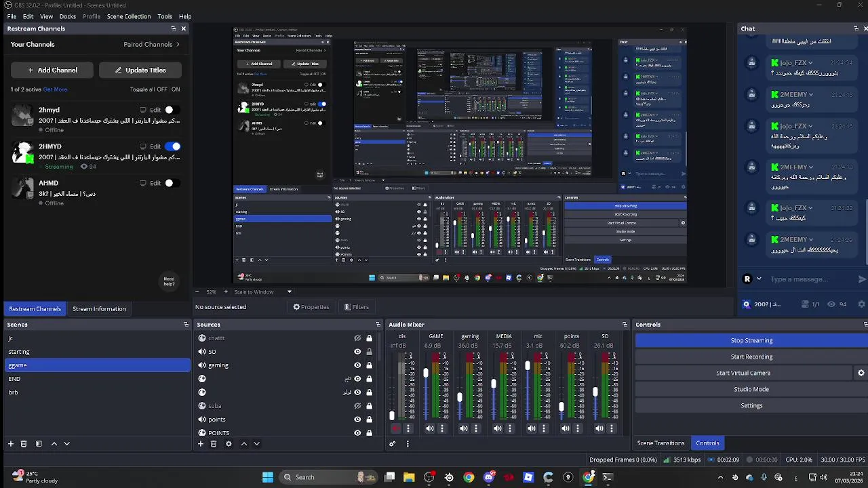The height and width of the screenshot is (488, 868).
Task: Unmute the dis audio channel
Action: pyautogui.click(x=396, y=428)
